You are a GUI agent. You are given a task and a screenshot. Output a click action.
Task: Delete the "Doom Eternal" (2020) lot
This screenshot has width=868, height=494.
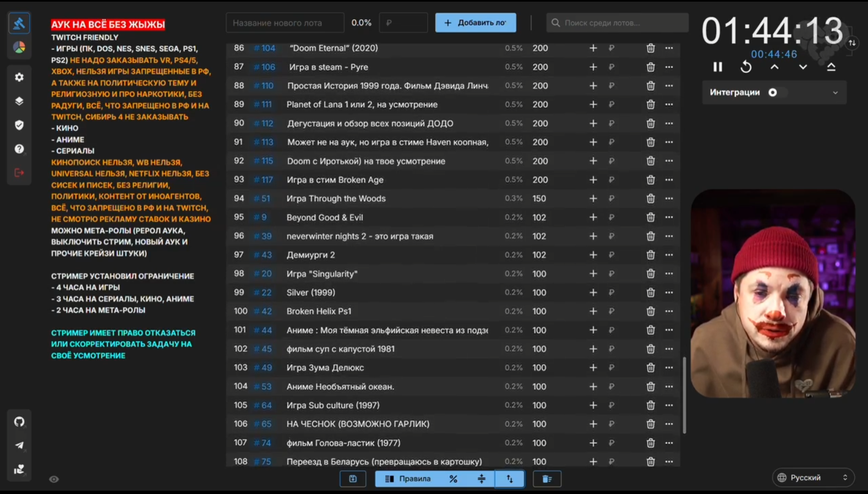(x=651, y=48)
